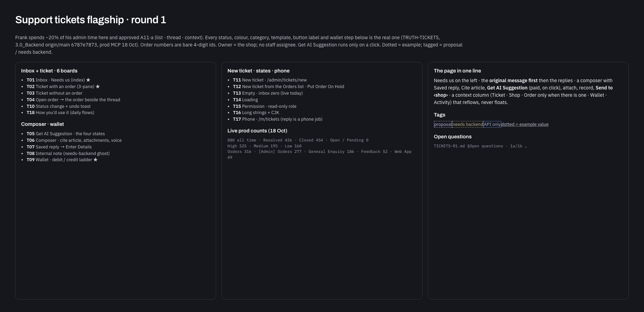This screenshot has width=644, height=312.
Task: Click the 'The page in one line' heading
Action: (x=457, y=71)
